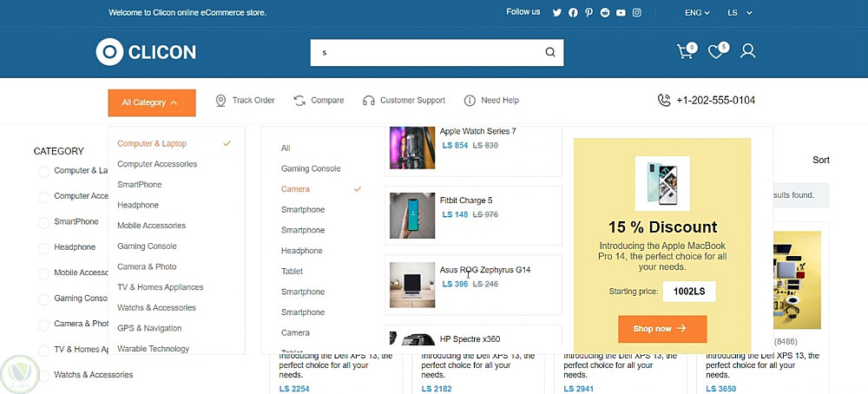Viewport: 868px width, 394px height.
Task: Open the HP Spectre x360 product
Action: pos(470,338)
